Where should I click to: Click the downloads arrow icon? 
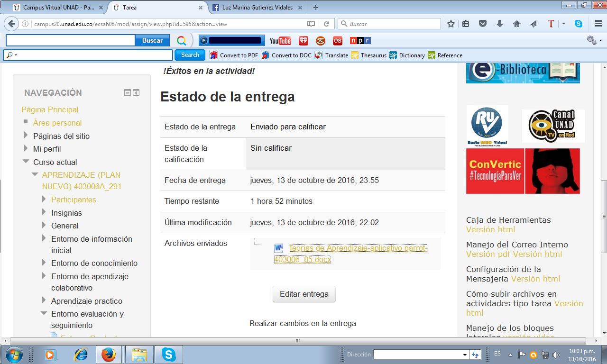pos(499,24)
